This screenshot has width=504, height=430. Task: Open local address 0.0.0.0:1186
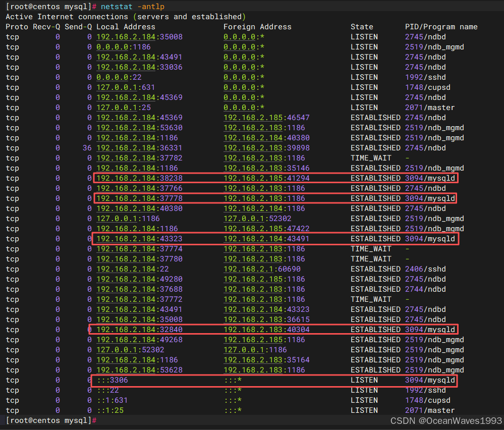pyautogui.click(x=124, y=47)
